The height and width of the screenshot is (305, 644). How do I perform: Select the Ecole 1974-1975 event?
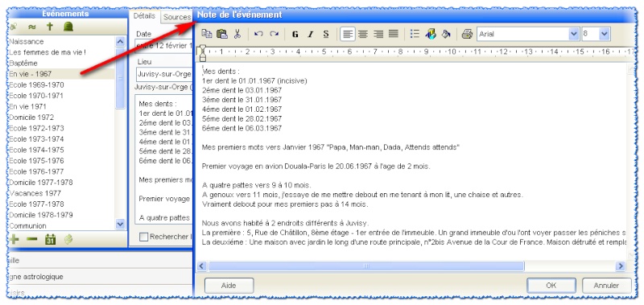click(x=36, y=150)
